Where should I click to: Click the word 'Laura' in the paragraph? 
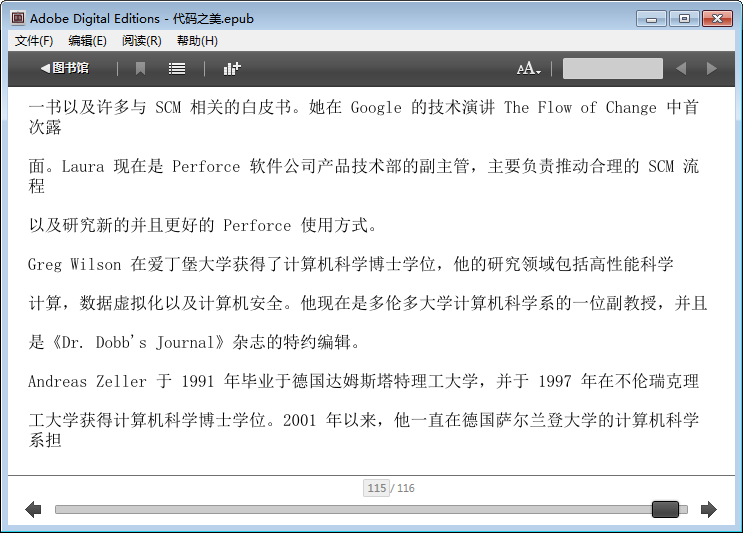coord(83,167)
